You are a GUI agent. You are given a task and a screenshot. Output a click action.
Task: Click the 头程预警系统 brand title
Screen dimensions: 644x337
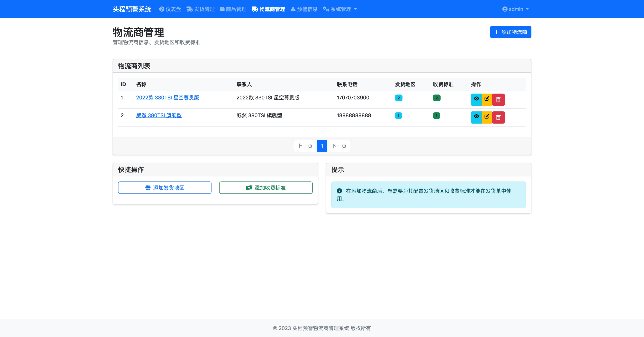pos(132,9)
